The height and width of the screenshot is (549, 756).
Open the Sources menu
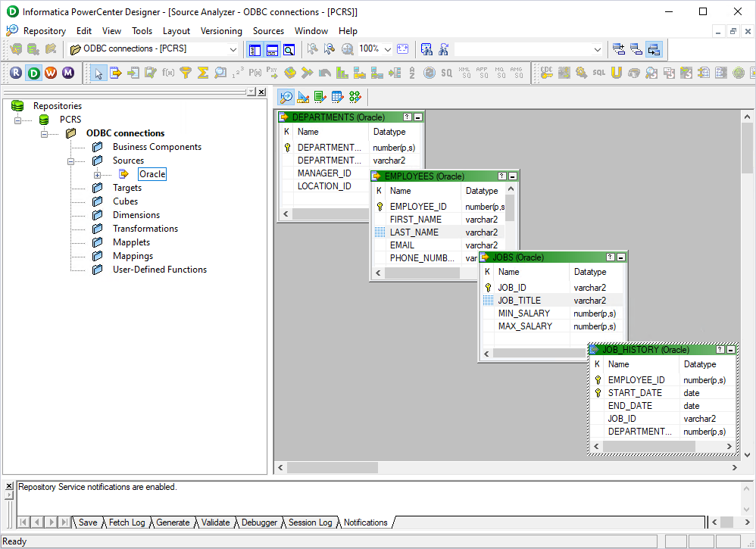(x=268, y=31)
